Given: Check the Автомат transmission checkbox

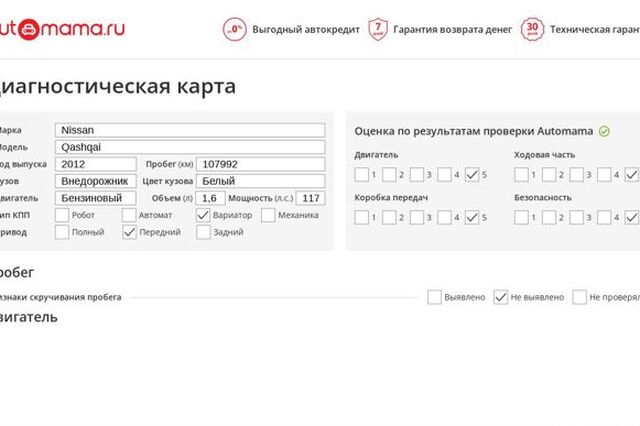Looking at the screenshot, I should pyautogui.click(x=129, y=215).
